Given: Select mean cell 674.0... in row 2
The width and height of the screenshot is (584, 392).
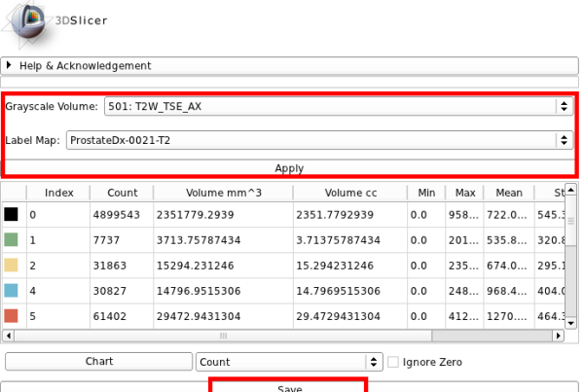Looking at the screenshot, I should tap(509, 266).
